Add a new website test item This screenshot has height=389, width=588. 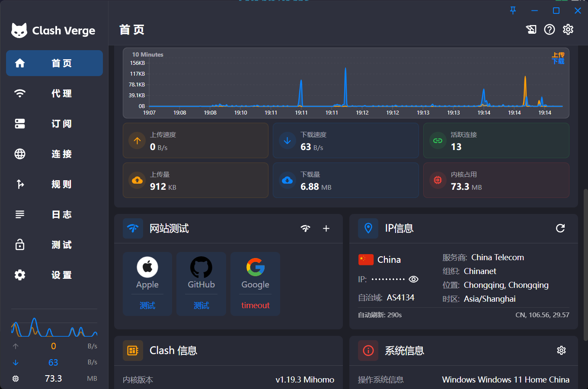click(x=326, y=228)
